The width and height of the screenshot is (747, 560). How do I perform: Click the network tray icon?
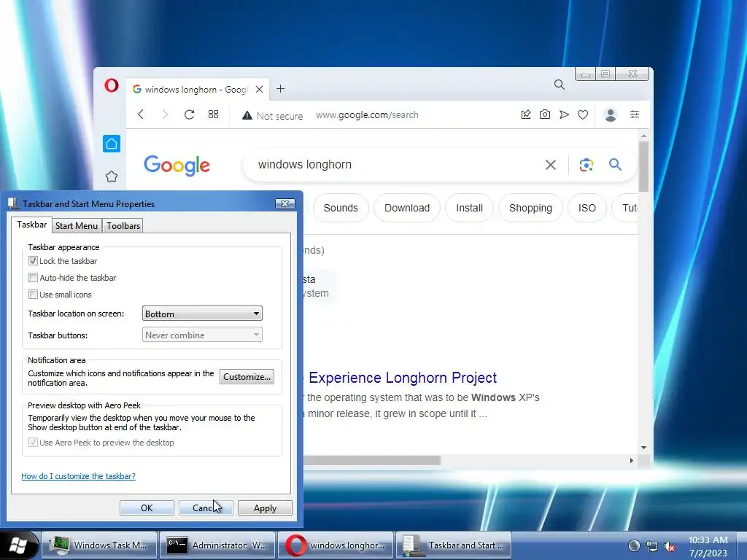pyautogui.click(x=651, y=546)
